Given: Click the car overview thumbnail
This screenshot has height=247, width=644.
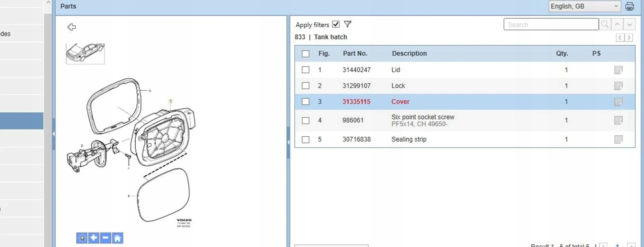Looking at the screenshot, I should 85,53.
